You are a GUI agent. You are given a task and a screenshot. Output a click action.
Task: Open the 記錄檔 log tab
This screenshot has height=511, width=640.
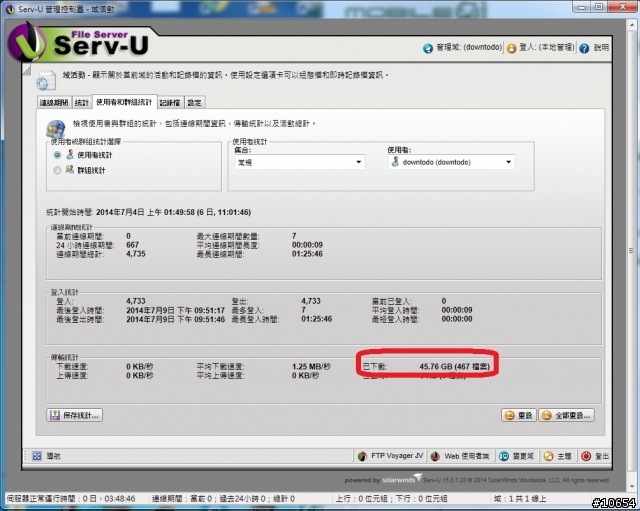pos(170,102)
